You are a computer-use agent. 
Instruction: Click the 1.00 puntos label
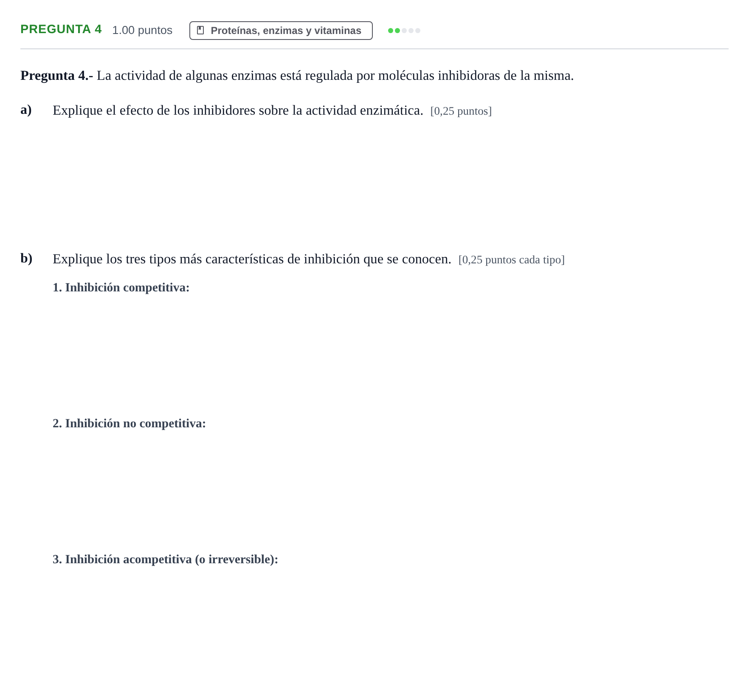(x=142, y=30)
